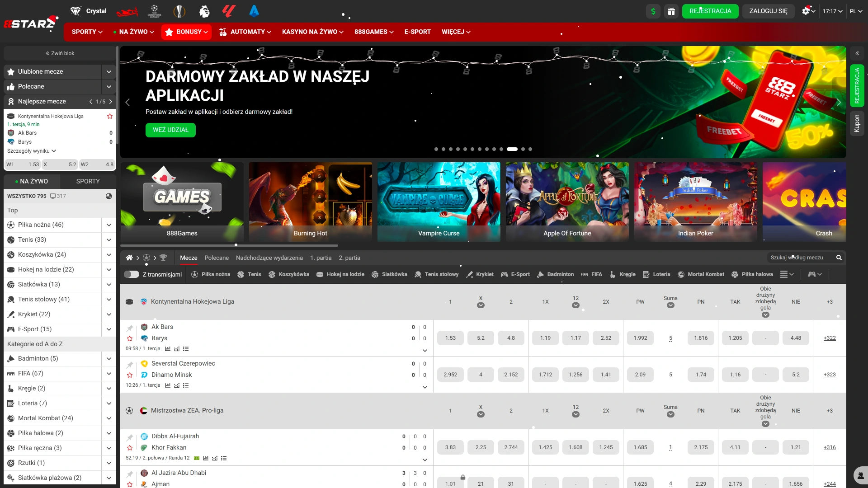This screenshot has height=488, width=868.
Task: Favorite the Dinamo Minsk match star
Action: [130, 375]
